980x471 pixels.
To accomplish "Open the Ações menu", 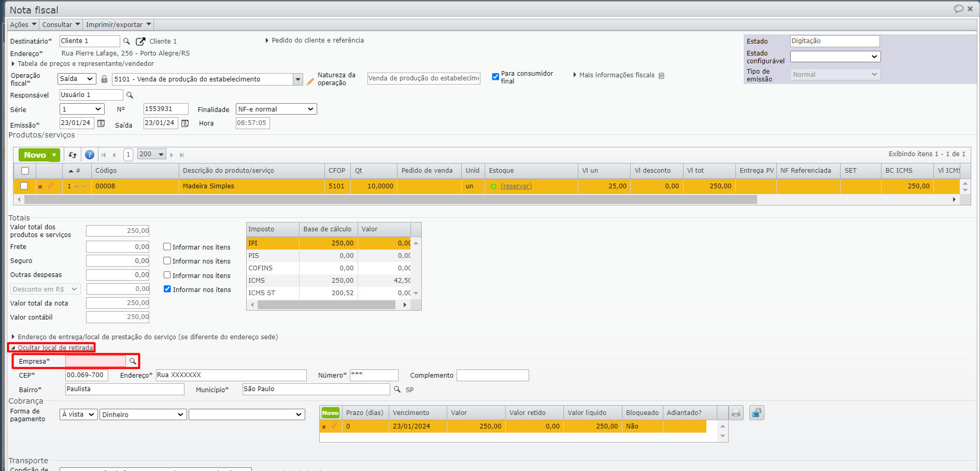I will tap(23, 24).
